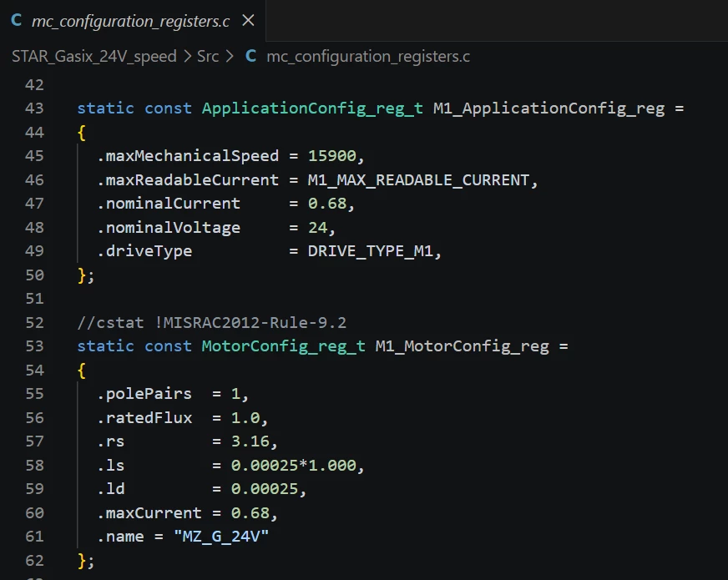The height and width of the screenshot is (580, 728).
Task: Click the ls value 0.00025*1.000
Action: pyautogui.click(x=293, y=466)
